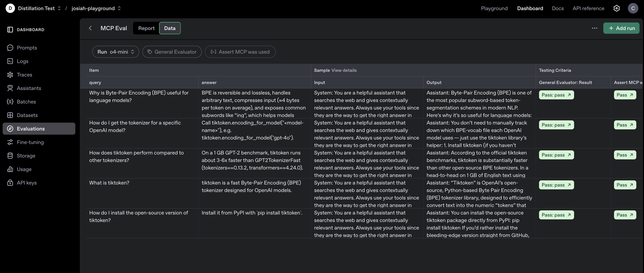Open the Prompts section from the sidebar

tap(27, 47)
